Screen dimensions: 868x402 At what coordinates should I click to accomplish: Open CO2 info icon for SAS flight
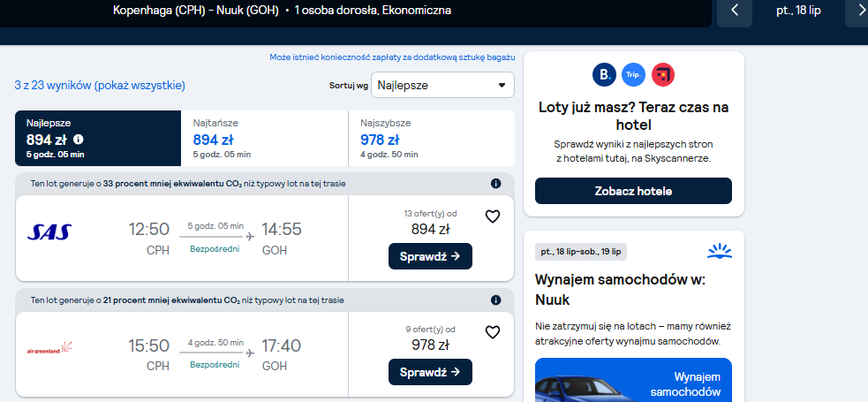(495, 183)
